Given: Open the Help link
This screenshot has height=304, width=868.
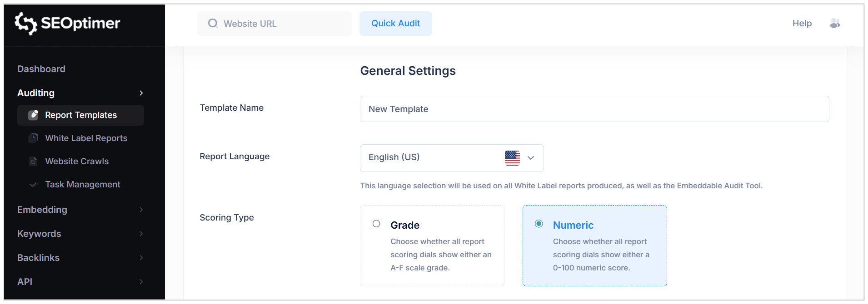Looking at the screenshot, I should [802, 23].
